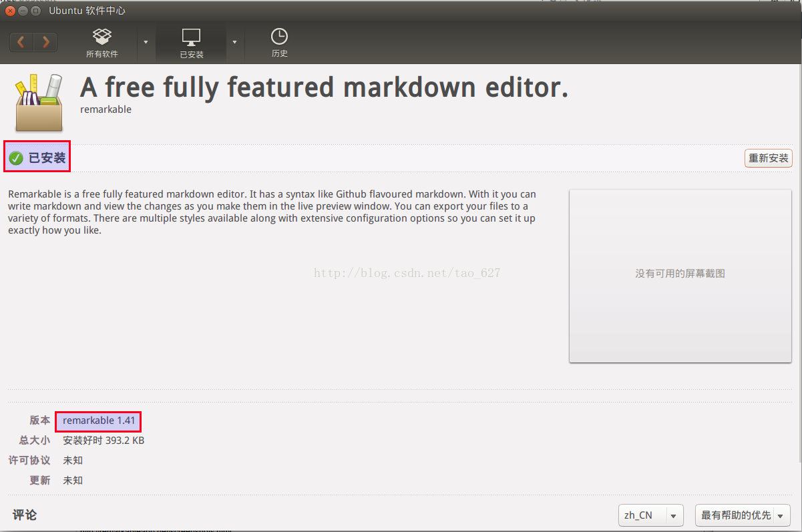Screen dimensions: 802x532
Task: Switch to the 已安装 (Installed) view
Action: coord(192,43)
